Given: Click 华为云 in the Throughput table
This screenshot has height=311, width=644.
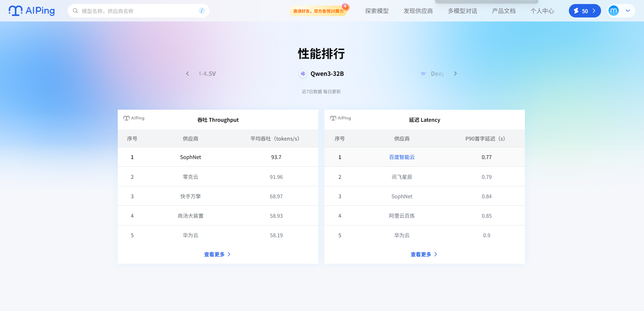Looking at the screenshot, I should (191, 235).
